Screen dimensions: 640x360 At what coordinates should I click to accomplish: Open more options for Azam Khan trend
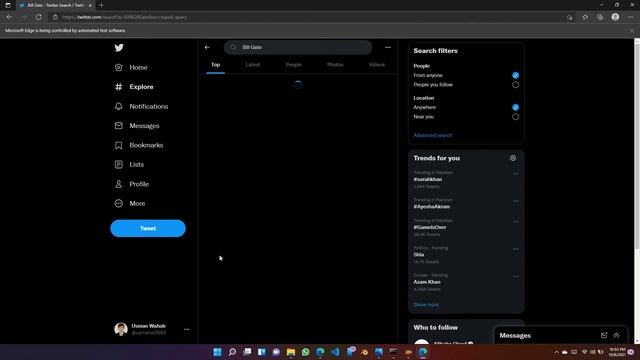click(516, 276)
